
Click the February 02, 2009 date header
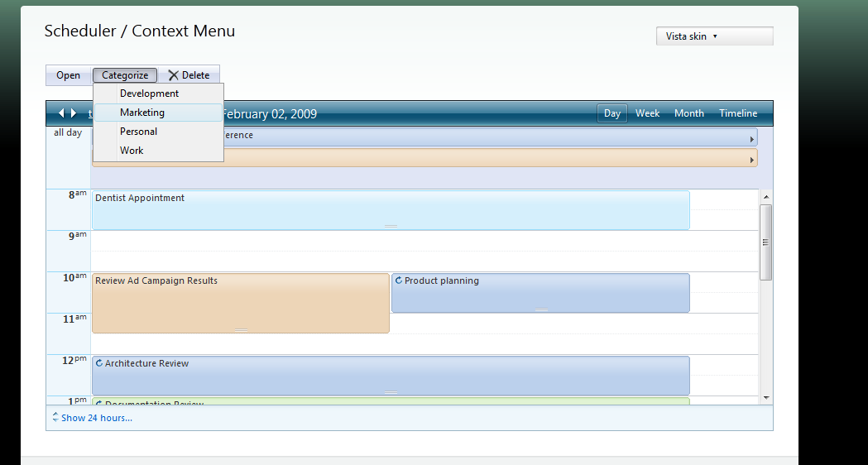coord(270,114)
